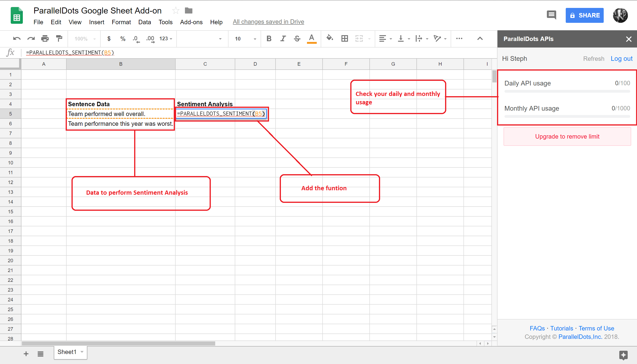Click Refresh in the sidebar
Viewport: 637px width, 364px height.
point(593,58)
